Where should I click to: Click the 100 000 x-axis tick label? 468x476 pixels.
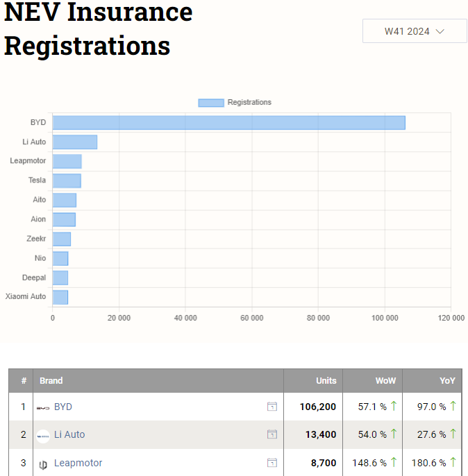[385, 318]
